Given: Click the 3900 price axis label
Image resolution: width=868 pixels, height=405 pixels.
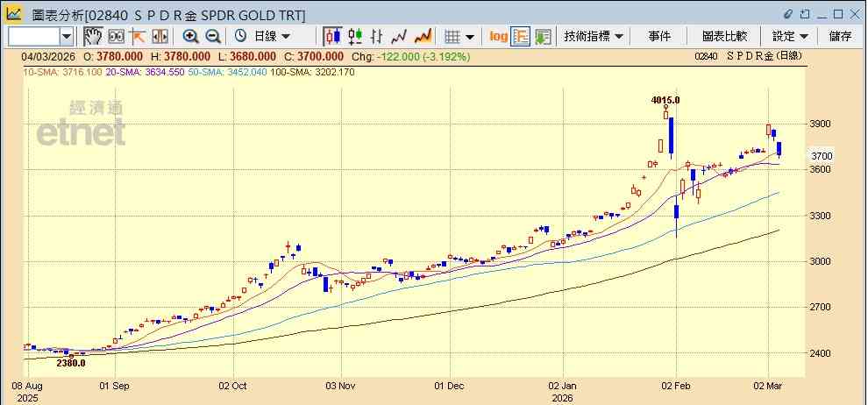Looking at the screenshot, I should pyautogui.click(x=819, y=124).
